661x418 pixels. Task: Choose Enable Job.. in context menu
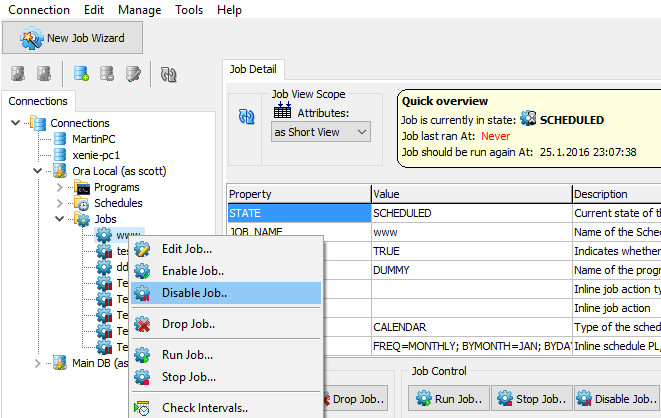(x=226, y=271)
